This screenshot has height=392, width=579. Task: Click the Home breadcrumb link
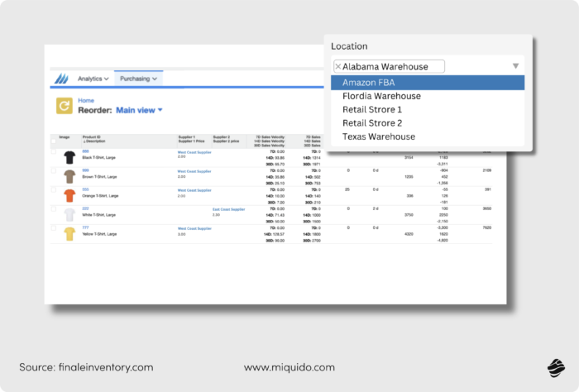86,100
